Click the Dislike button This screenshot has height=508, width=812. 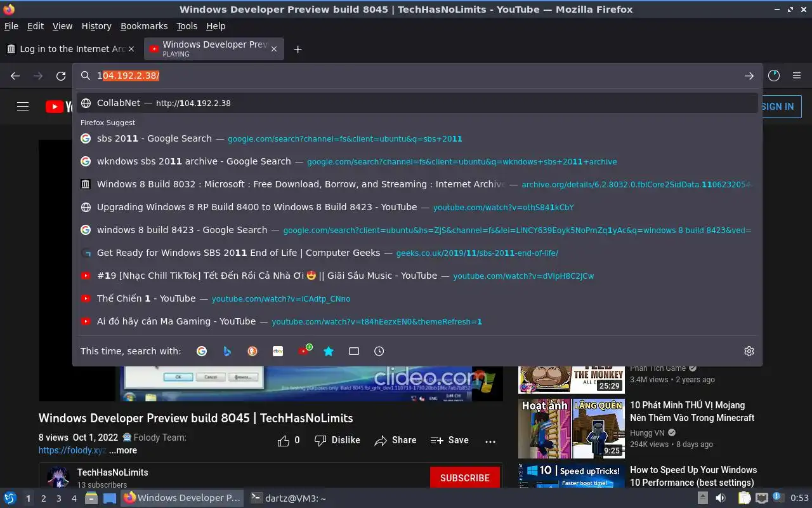tap(337, 440)
